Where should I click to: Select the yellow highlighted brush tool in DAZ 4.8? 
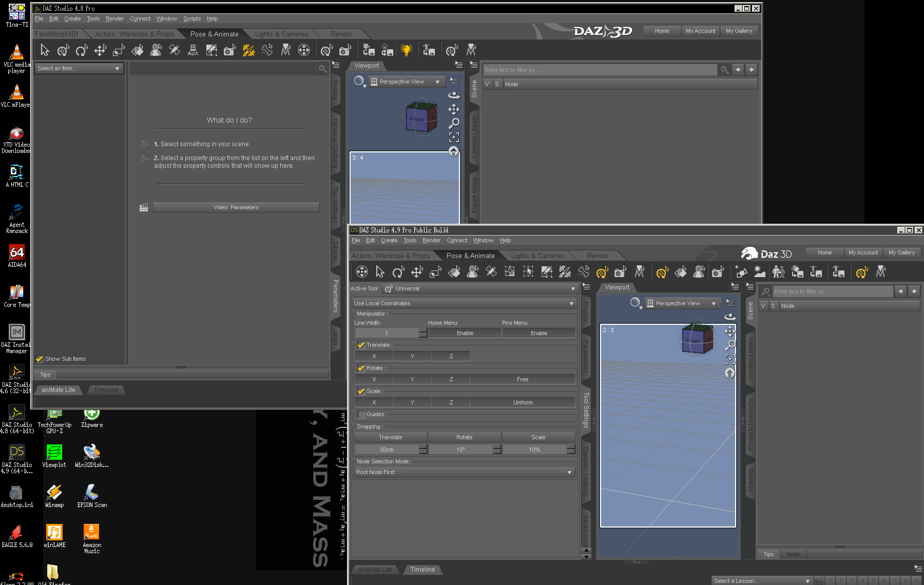click(x=248, y=50)
